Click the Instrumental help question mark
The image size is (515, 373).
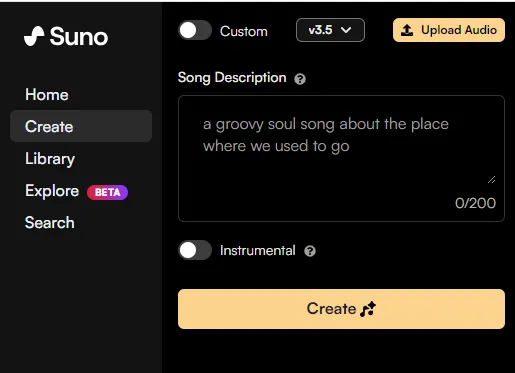tap(310, 251)
